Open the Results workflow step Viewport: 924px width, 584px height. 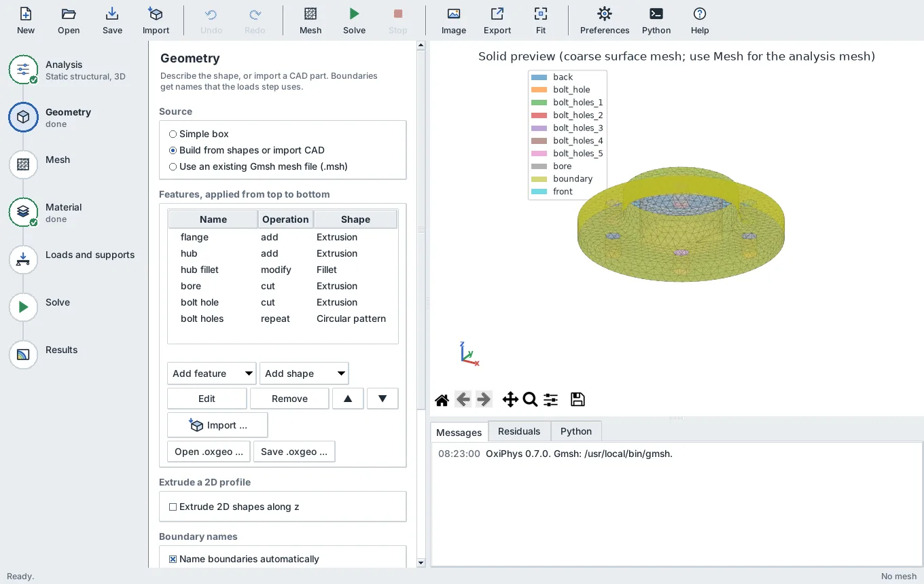click(23, 354)
